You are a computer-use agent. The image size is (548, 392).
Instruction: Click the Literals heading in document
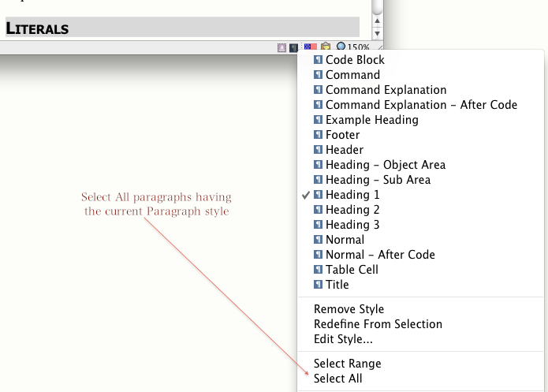38,29
